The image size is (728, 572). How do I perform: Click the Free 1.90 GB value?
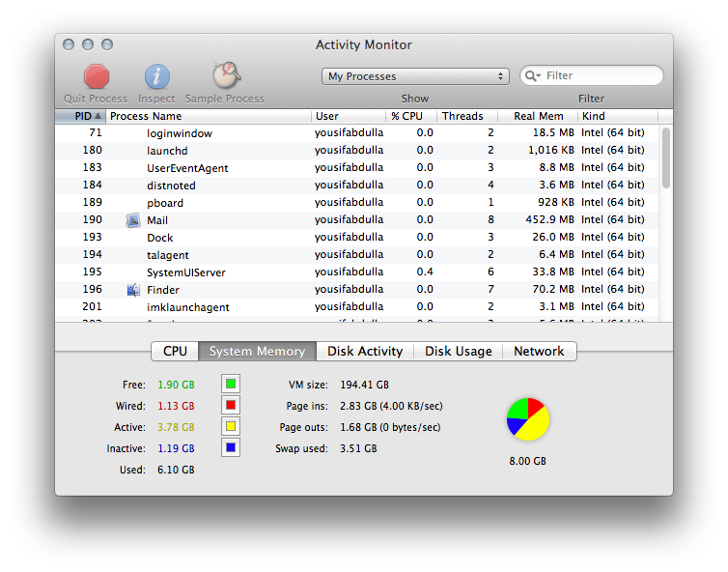coord(176,385)
